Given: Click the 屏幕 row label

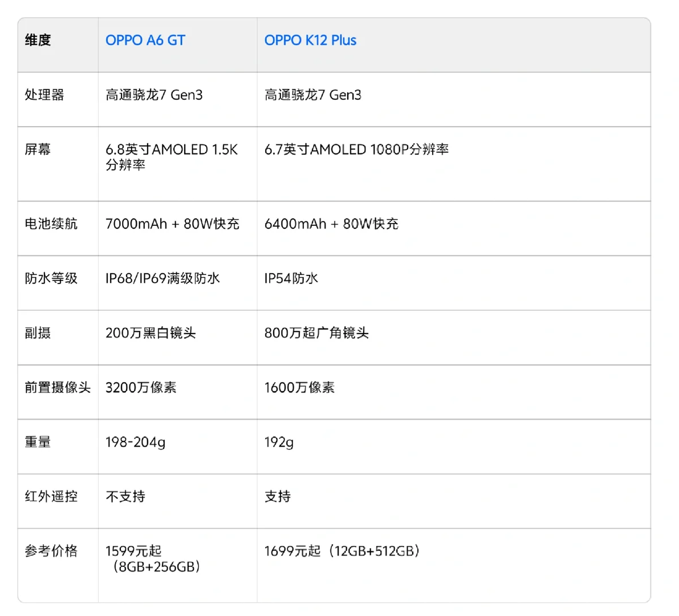Looking at the screenshot, I should (36, 149).
